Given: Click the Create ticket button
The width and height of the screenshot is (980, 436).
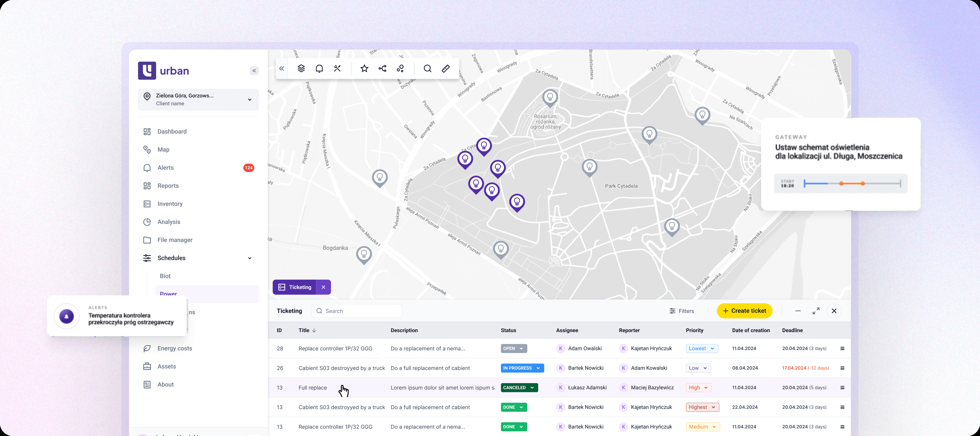Looking at the screenshot, I should pyautogui.click(x=744, y=311).
